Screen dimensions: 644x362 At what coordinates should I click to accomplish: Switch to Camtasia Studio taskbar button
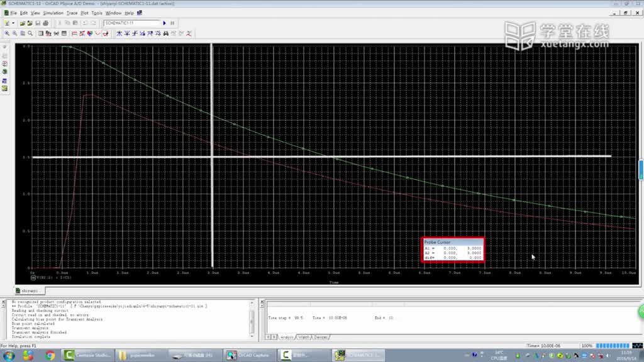coord(87,356)
